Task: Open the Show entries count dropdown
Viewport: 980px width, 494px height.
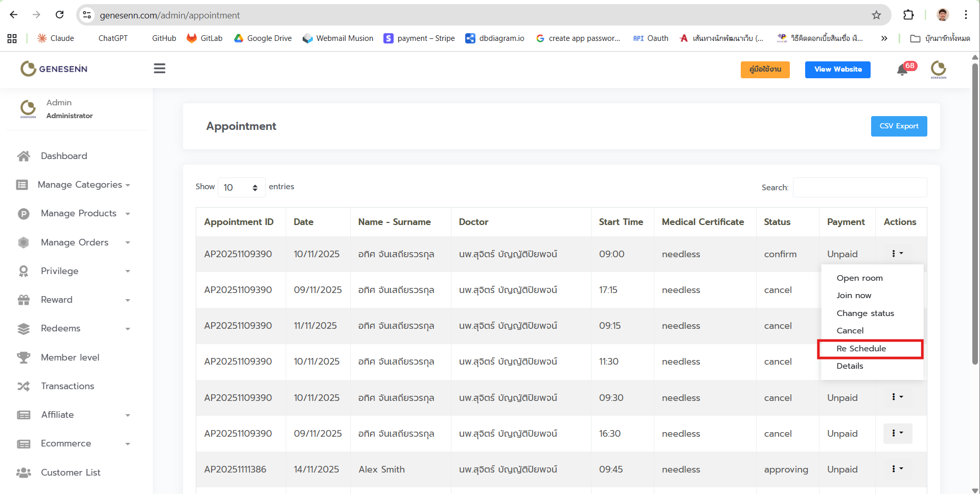Action: pyautogui.click(x=241, y=188)
